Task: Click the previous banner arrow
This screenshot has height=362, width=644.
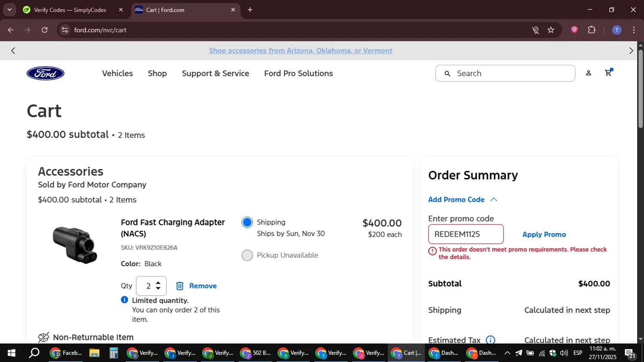Action: (13, 51)
